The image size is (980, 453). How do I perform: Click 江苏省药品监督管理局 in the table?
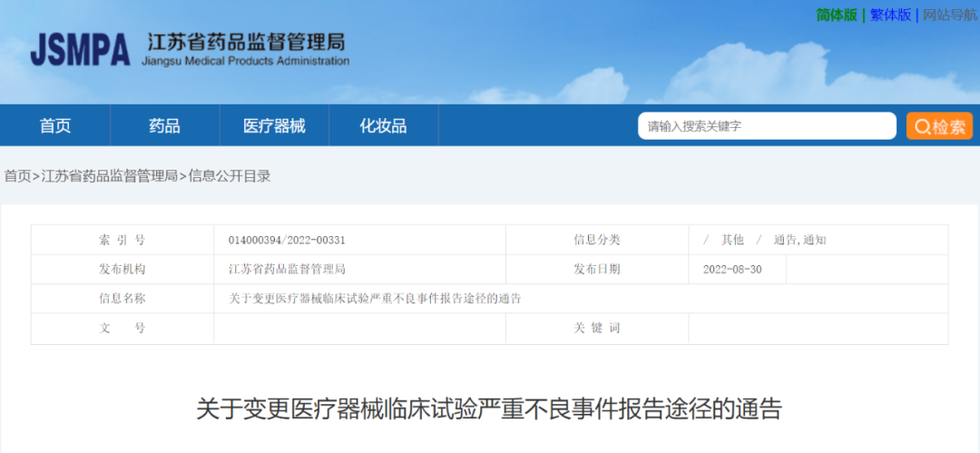287,270
